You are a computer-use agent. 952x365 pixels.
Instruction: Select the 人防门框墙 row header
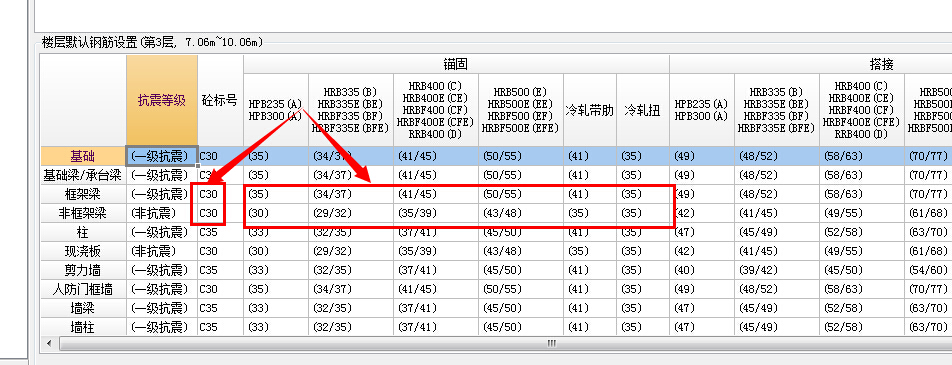[83, 289]
